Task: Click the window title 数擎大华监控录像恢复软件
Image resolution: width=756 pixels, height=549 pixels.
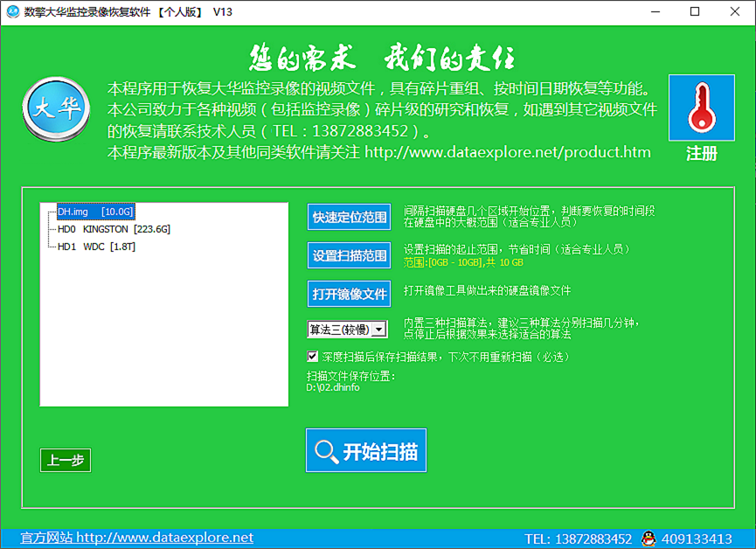Action: [x=87, y=12]
